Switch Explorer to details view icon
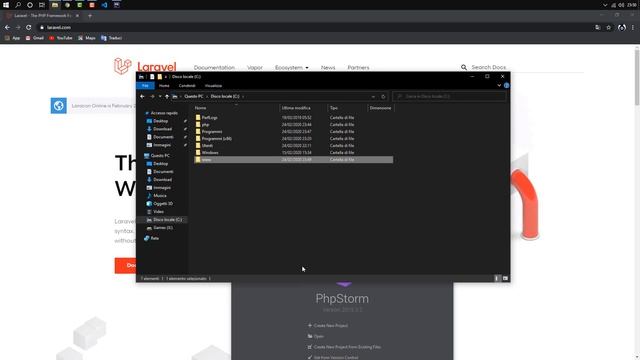This screenshot has height=360, width=640. pos(497,278)
